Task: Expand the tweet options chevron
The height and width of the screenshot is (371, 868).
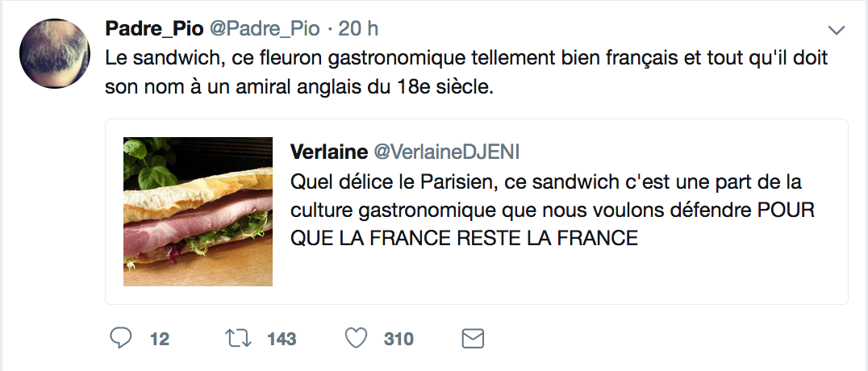Action: pos(837,31)
